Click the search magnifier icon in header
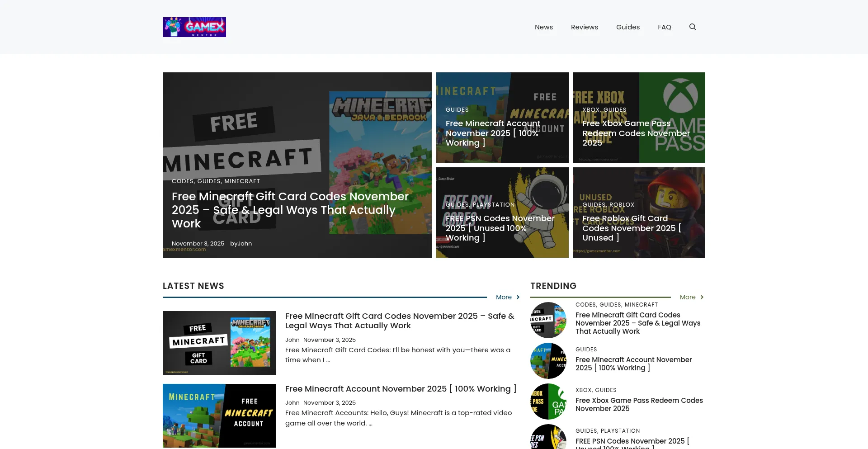This screenshot has width=868, height=449. [x=692, y=27]
